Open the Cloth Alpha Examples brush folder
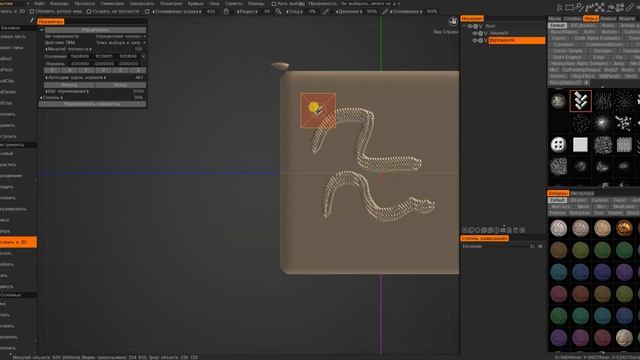 click(597, 38)
